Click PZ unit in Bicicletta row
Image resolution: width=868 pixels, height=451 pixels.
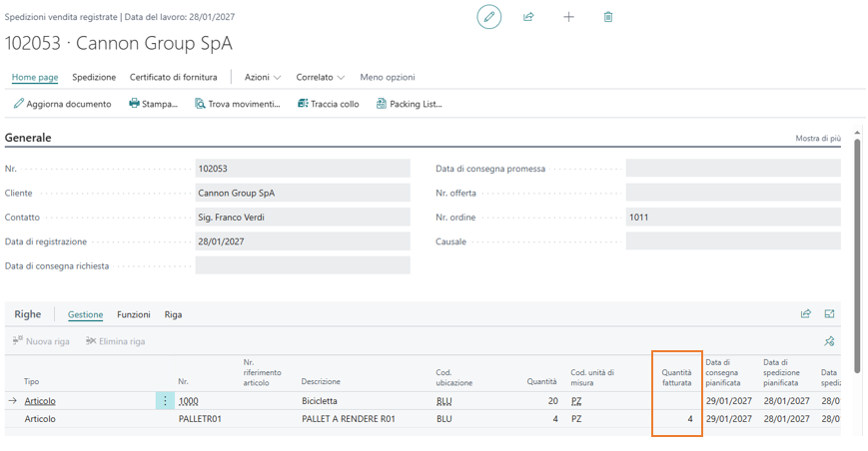coord(576,401)
